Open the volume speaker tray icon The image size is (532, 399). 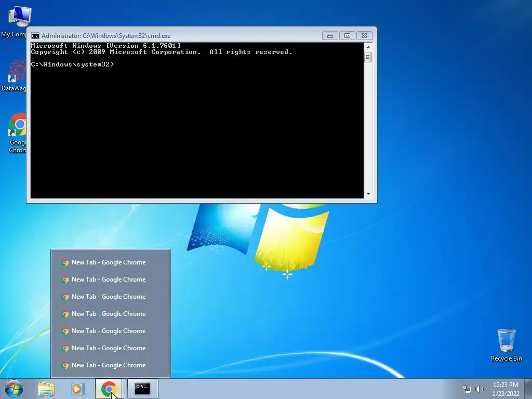click(479, 389)
